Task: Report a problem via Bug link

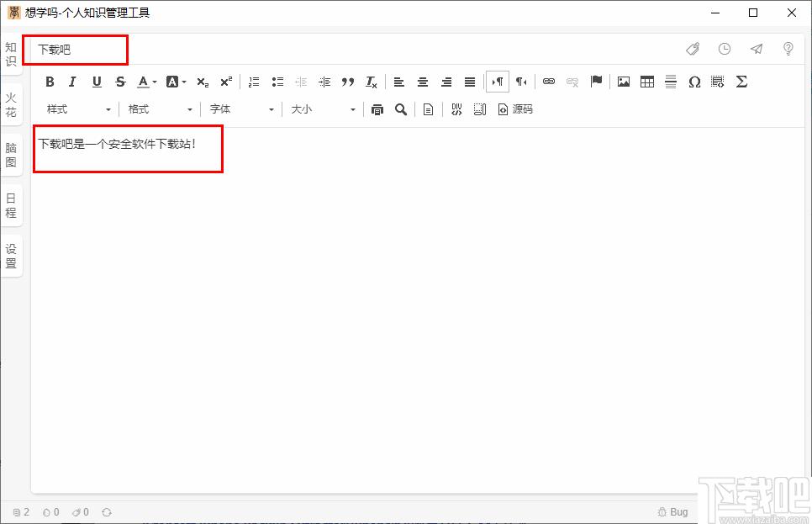Action: pos(672,512)
